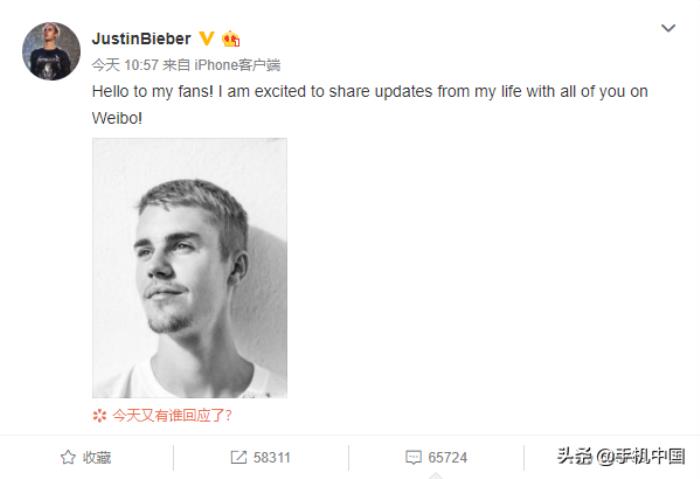The width and height of the screenshot is (700, 479).
Task: Click the 'Weibo!' second text line
Action: click(117, 118)
